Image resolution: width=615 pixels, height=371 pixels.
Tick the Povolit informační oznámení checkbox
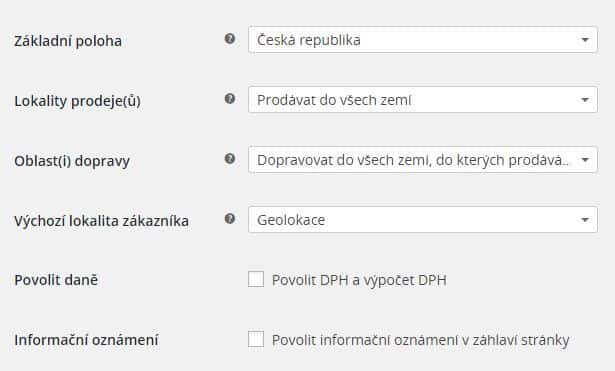256,339
